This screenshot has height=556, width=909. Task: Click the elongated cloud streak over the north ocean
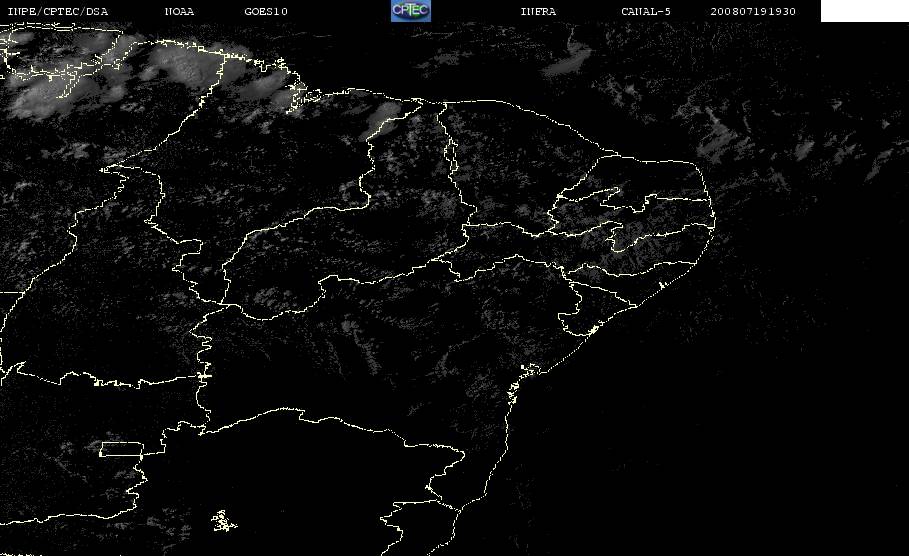565,64
